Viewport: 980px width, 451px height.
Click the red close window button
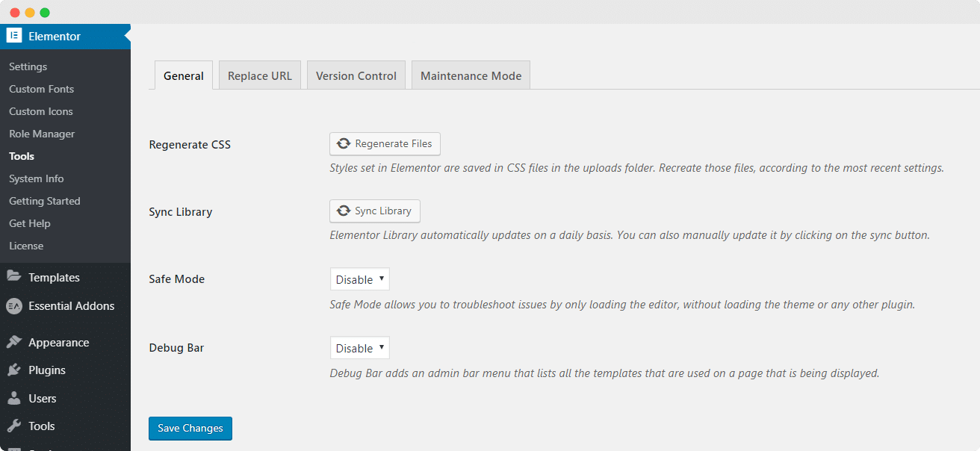click(x=15, y=13)
